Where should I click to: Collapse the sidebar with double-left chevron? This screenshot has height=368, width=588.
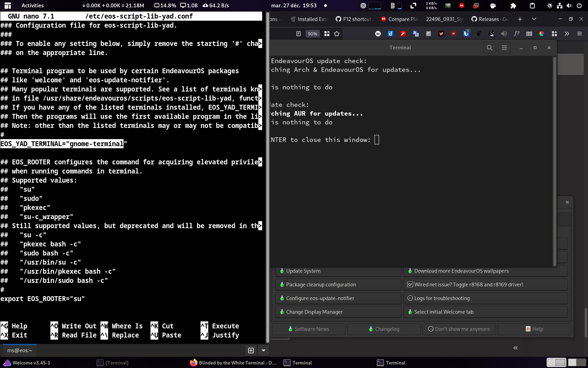[x=516, y=348]
